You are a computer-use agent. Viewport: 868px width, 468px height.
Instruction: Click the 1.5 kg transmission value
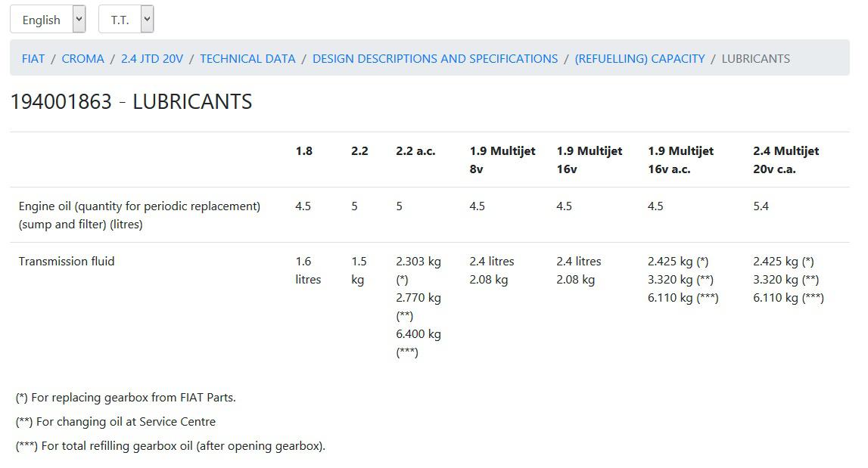[359, 271]
